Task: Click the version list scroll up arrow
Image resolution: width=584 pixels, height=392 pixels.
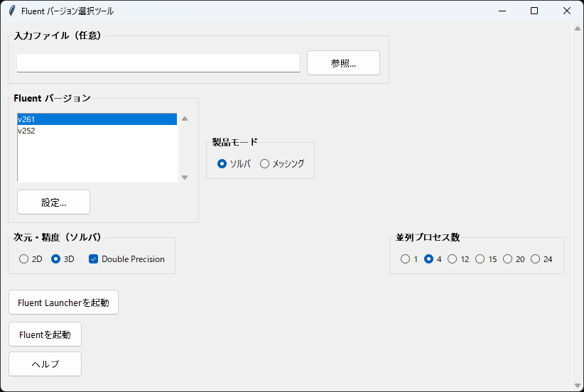Action: click(185, 119)
